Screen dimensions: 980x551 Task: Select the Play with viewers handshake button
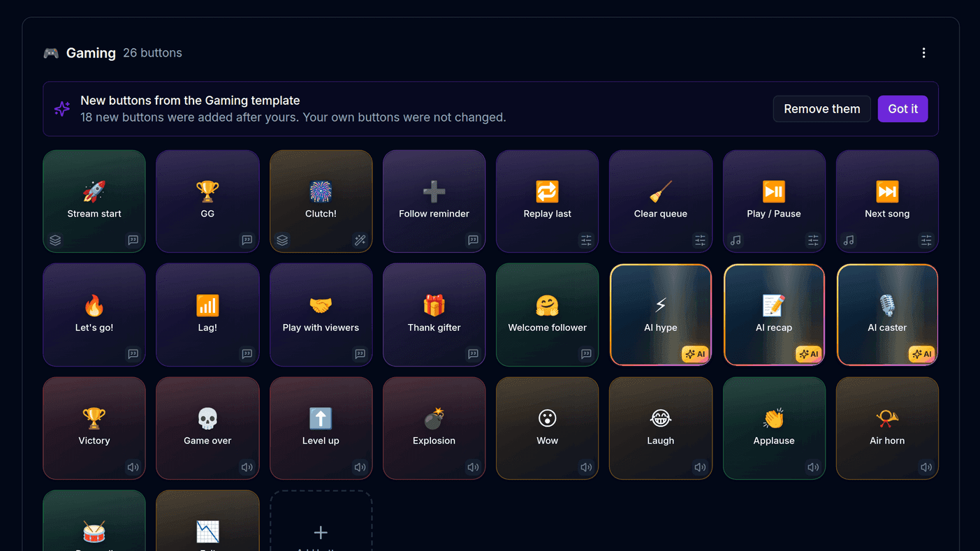coord(321,315)
